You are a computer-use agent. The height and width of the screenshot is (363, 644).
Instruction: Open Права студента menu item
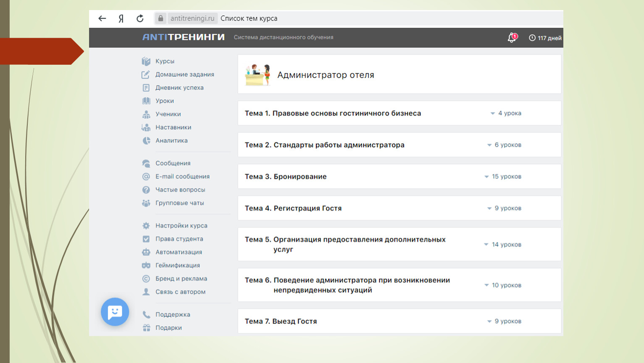[x=179, y=239]
